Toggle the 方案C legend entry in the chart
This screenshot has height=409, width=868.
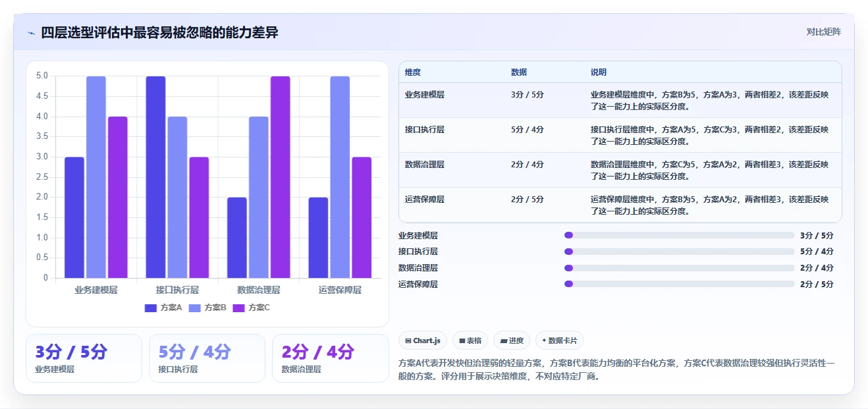point(252,308)
